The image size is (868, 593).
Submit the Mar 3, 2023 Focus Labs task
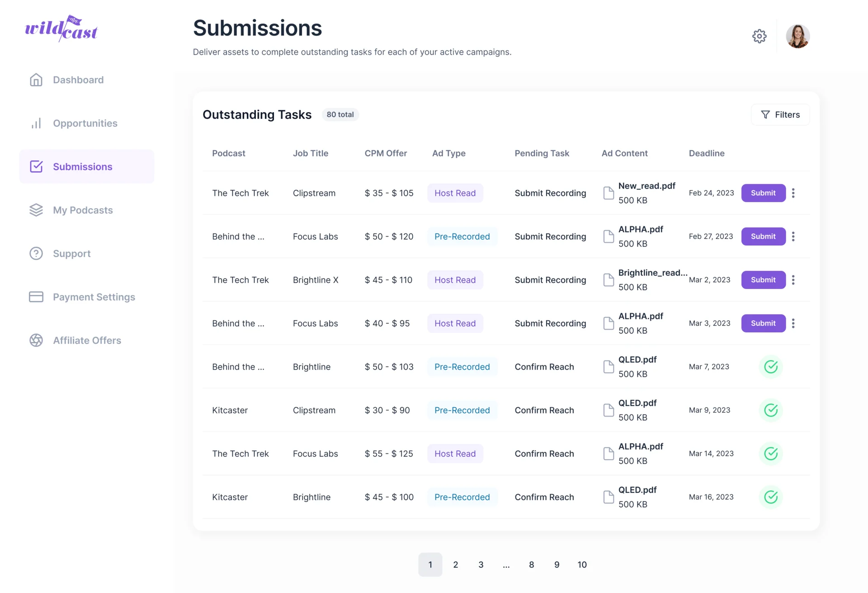pyautogui.click(x=763, y=323)
